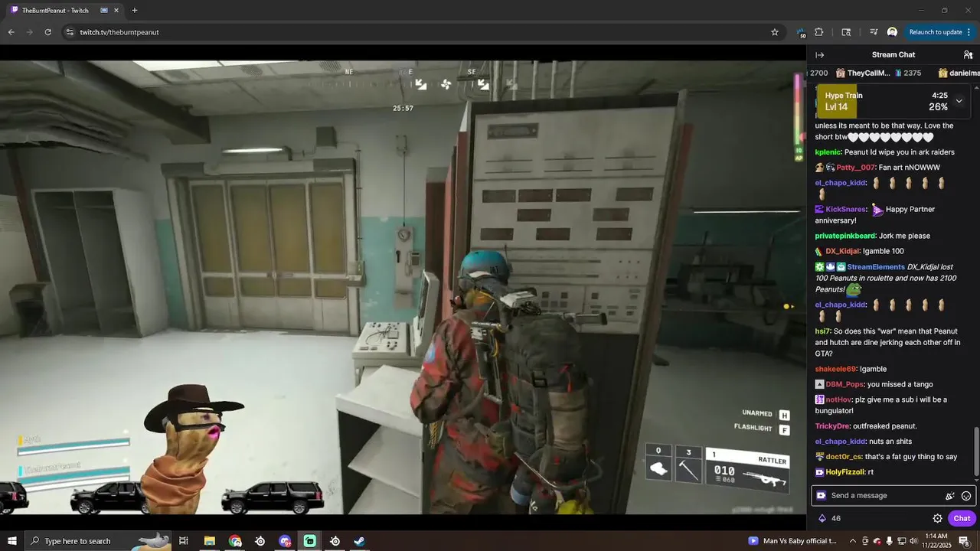The height and width of the screenshot is (551, 980).
Task: View site information icon in address bar
Action: pyautogui.click(x=70, y=32)
